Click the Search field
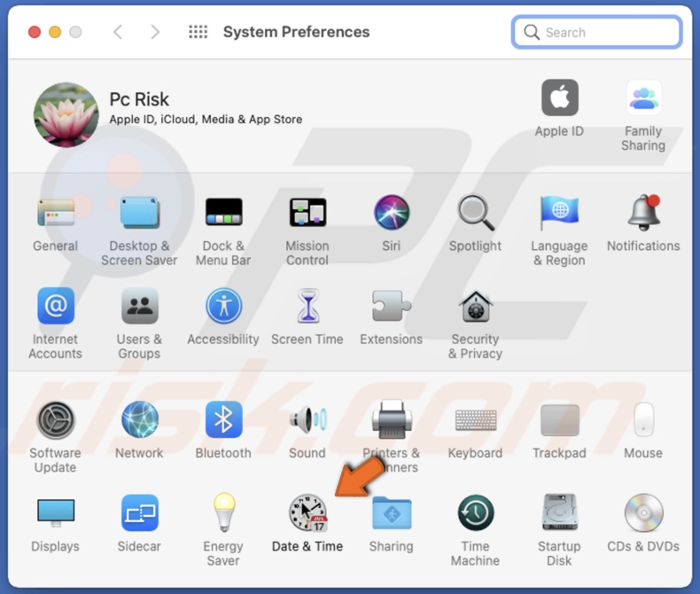Viewport: 700px width, 594px height. coord(597,32)
